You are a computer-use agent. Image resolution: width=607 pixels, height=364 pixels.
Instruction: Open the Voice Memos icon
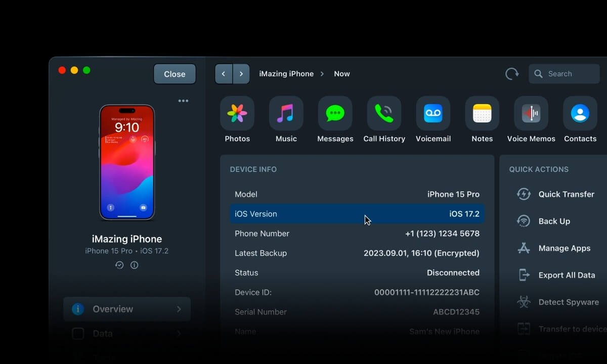(x=531, y=113)
